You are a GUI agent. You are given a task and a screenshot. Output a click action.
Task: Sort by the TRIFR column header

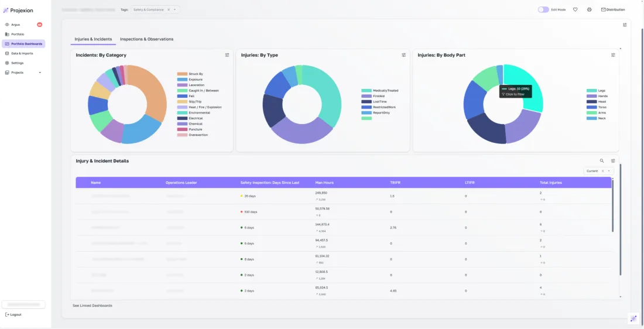click(x=394, y=183)
